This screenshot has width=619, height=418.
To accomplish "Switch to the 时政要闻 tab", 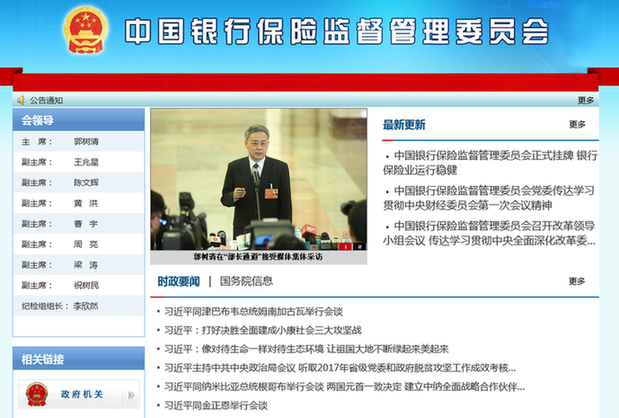I will 178,281.
